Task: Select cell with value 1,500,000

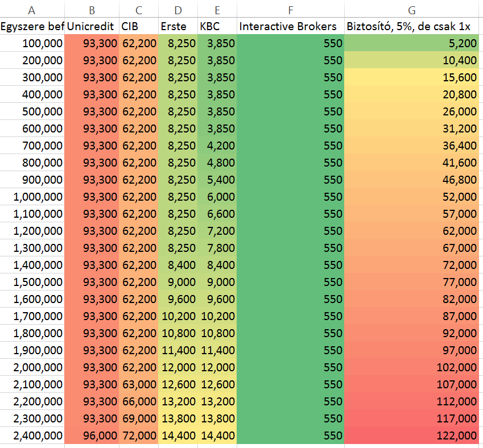Action: (x=32, y=282)
